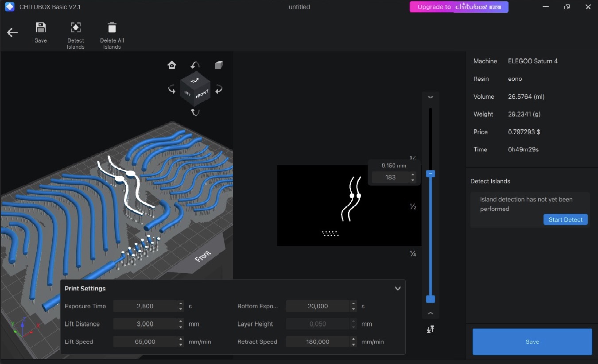Reset view with the home camera icon
Viewport: 598px width, 364px height.
click(x=172, y=65)
